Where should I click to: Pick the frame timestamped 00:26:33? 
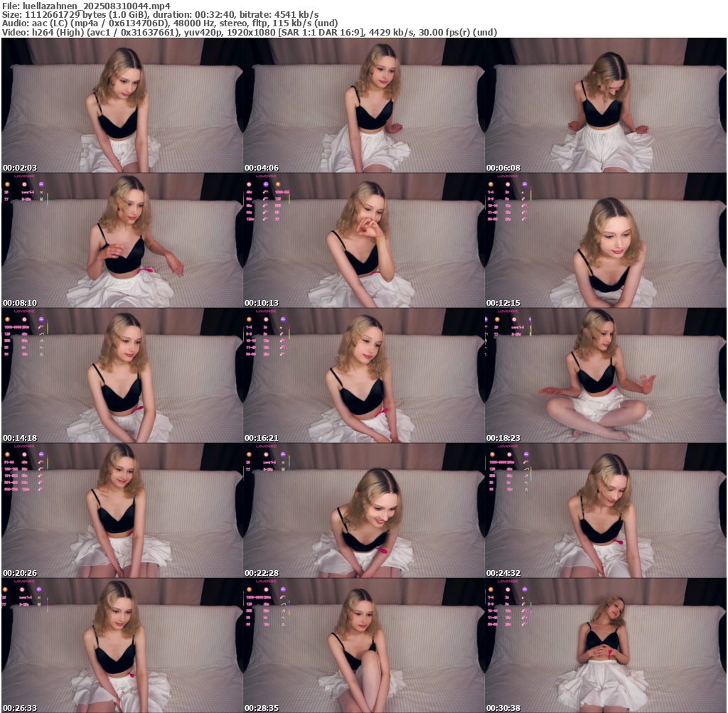122,645
